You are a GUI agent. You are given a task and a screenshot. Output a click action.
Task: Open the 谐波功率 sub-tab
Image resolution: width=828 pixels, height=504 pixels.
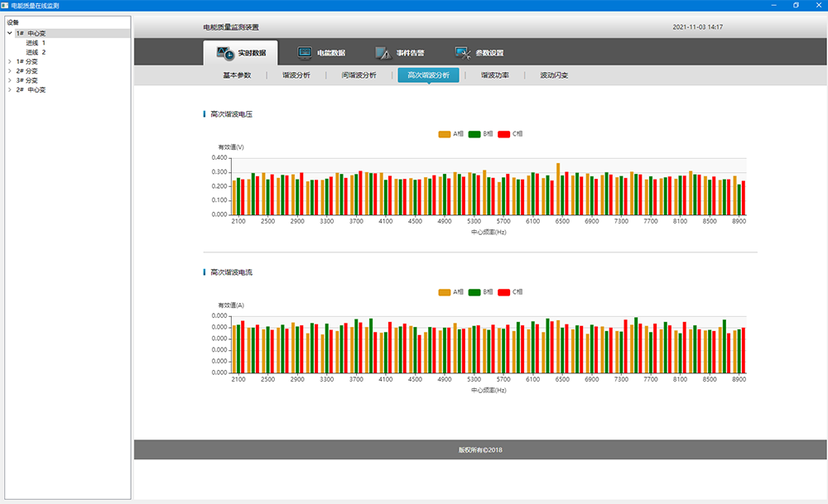pos(495,75)
